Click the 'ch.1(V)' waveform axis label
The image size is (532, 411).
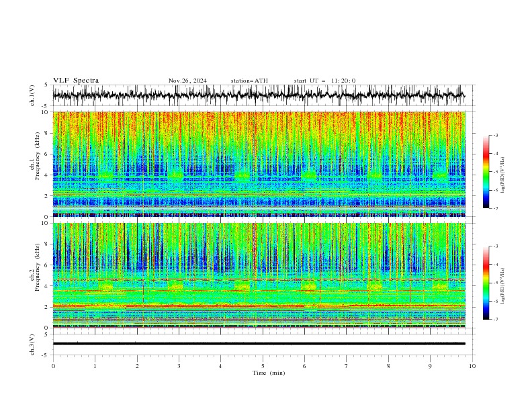pyautogui.click(x=32, y=95)
